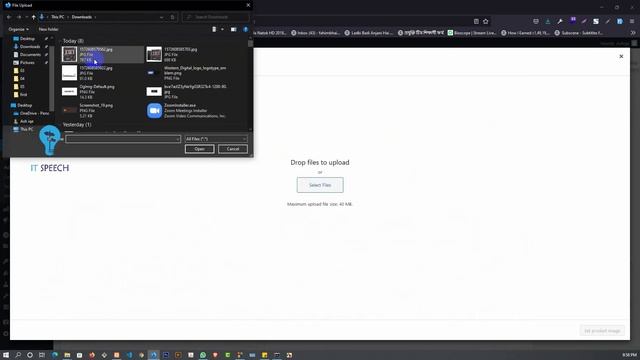Select OneDrive - Personal in navigation pane
The image size is (640, 360).
click(x=32, y=113)
